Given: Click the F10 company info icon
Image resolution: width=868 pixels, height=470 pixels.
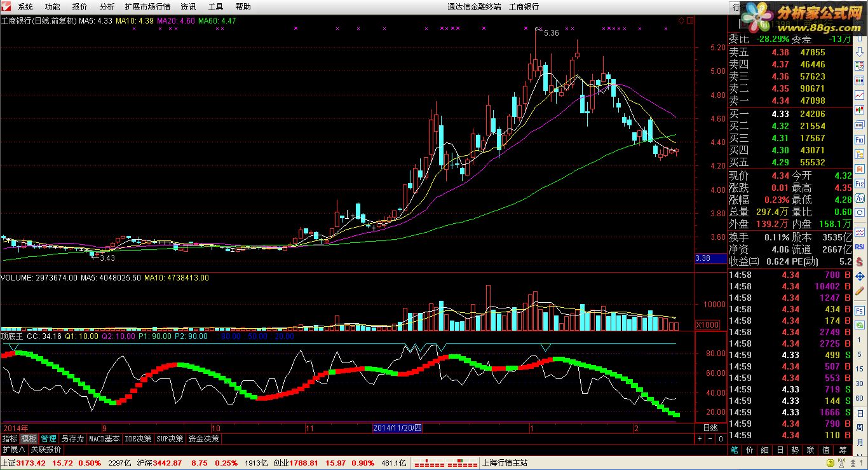Looking at the screenshot, I should [x=859, y=140].
